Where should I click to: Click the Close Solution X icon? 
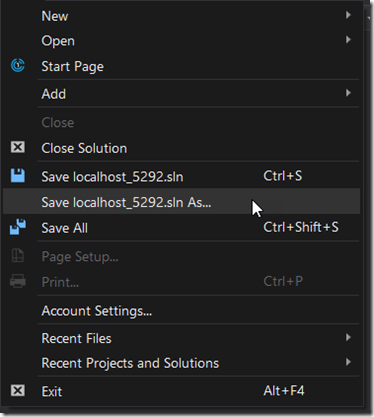18,147
